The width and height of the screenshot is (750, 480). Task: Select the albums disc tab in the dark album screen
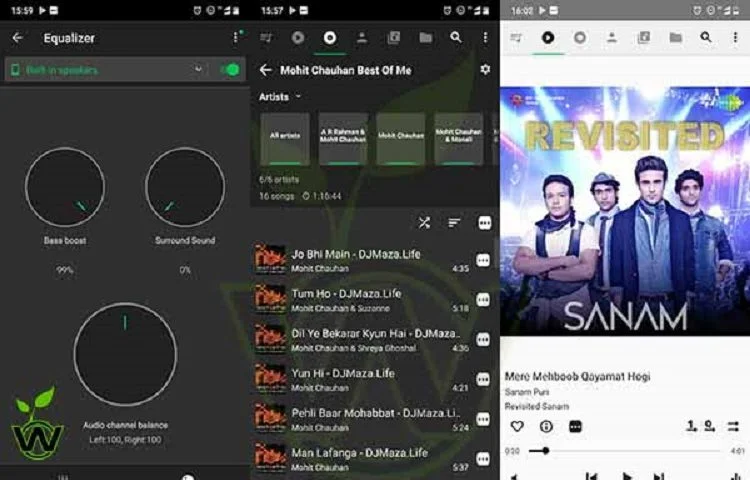[x=330, y=38]
